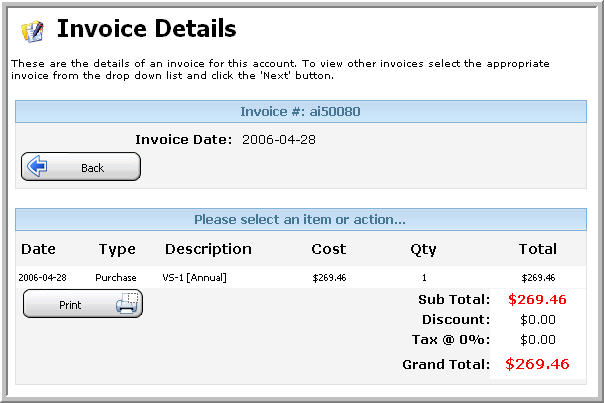The image size is (604, 403).
Task: Click the Date column header
Action: pyautogui.click(x=38, y=249)
